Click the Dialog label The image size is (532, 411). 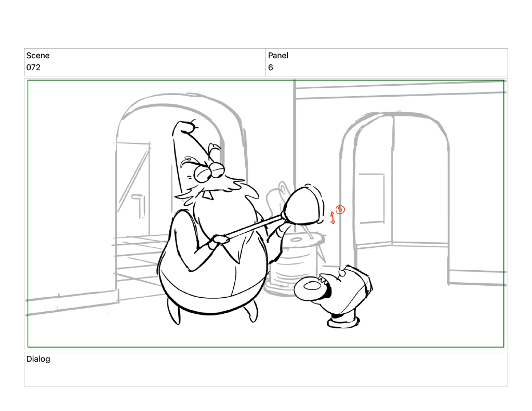[38, 359]
